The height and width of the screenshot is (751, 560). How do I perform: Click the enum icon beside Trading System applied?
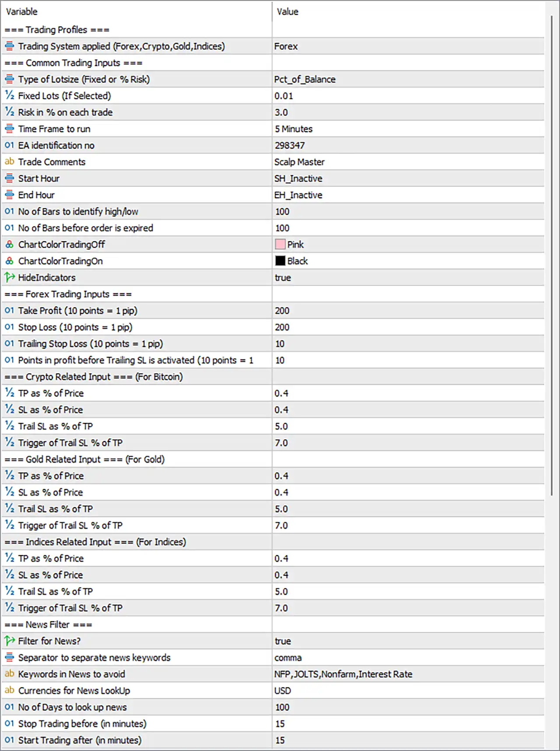pyautogui.click(x=9, y=46)
